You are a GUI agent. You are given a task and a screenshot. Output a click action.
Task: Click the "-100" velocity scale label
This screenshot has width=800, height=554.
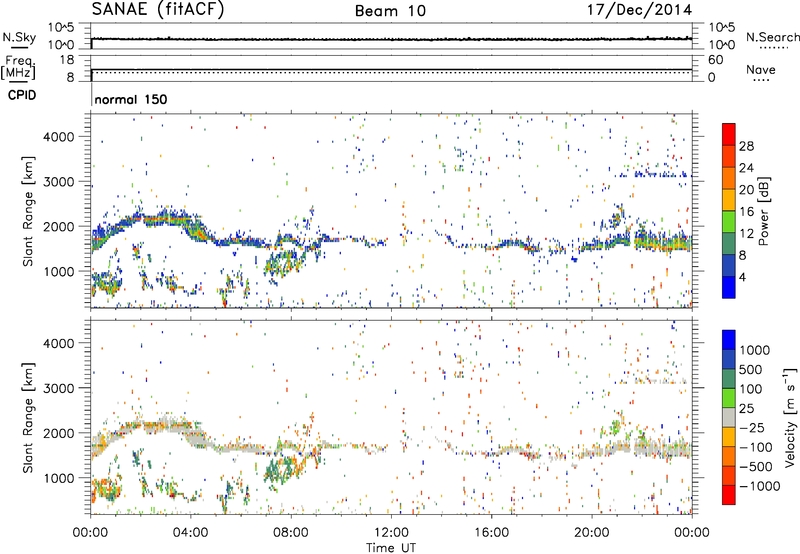pyautogui.click(x=756, y=447)
